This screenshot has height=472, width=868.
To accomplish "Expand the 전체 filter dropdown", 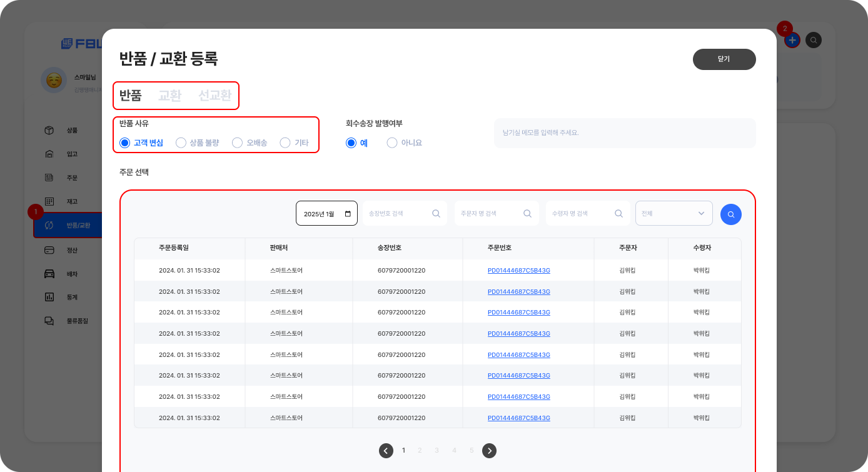I will point(674,213).
